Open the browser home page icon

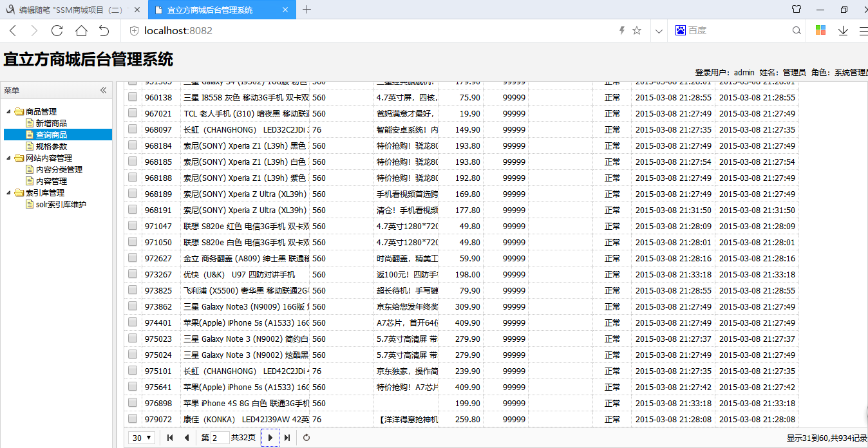[81, 30]
